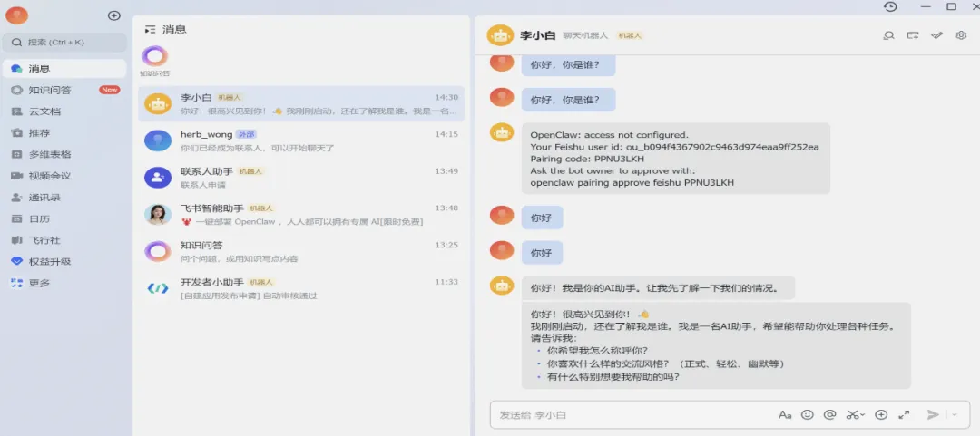Click the 飞行社 icon in sidebar
Viewport: 980px width, 436px height.
click(x=17, y=240)
